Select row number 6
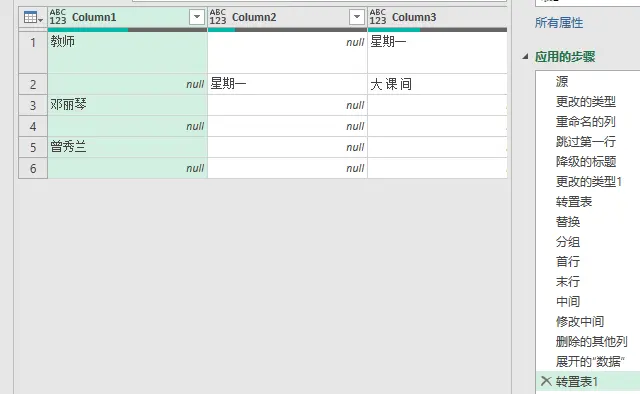Image resolution: width=640 pixels, height=394 pixels. click(33, 168)
